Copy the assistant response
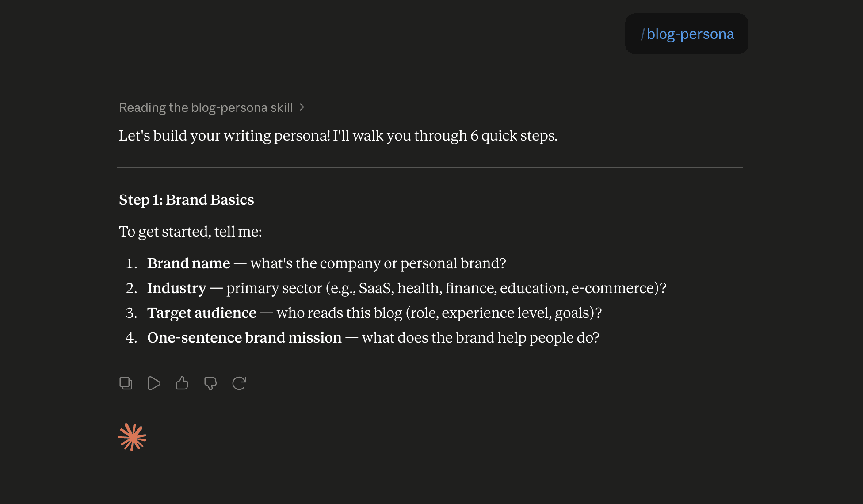Image resolution: width=863 pixels, height=504 pixels. [126, 383]
